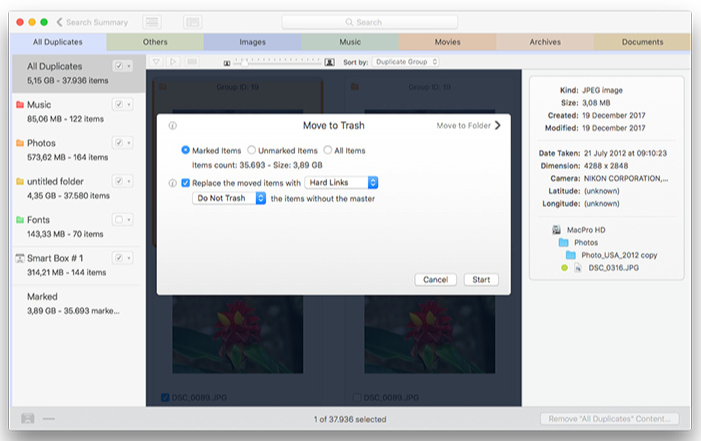Click the Search field in the toolbar

tap(370, 22)
